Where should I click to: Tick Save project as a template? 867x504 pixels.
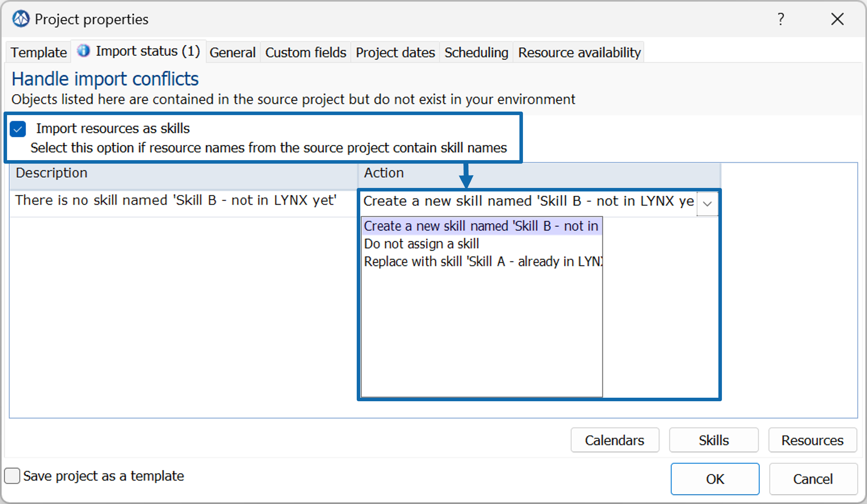click(12, 476)
